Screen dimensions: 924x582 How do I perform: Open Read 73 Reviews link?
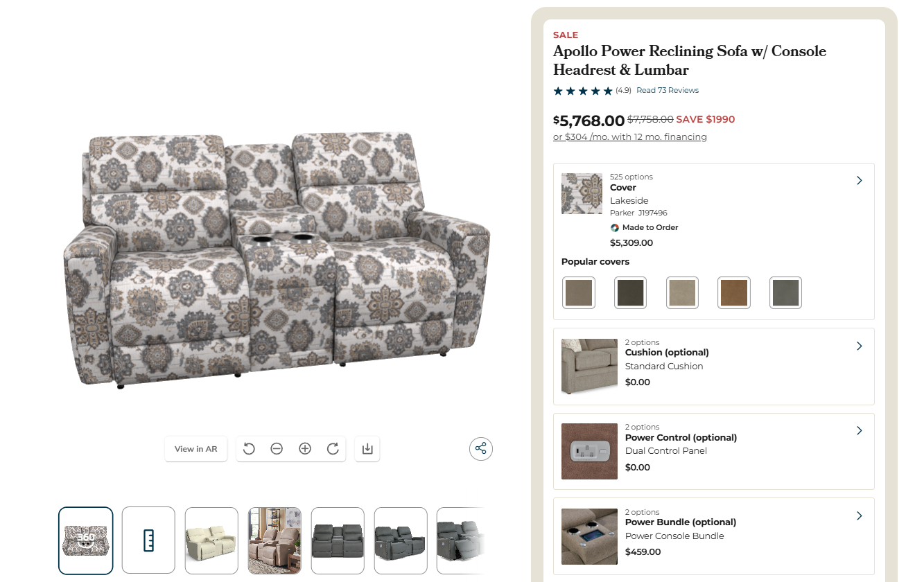pyautogui.click(x=668, y=90)
